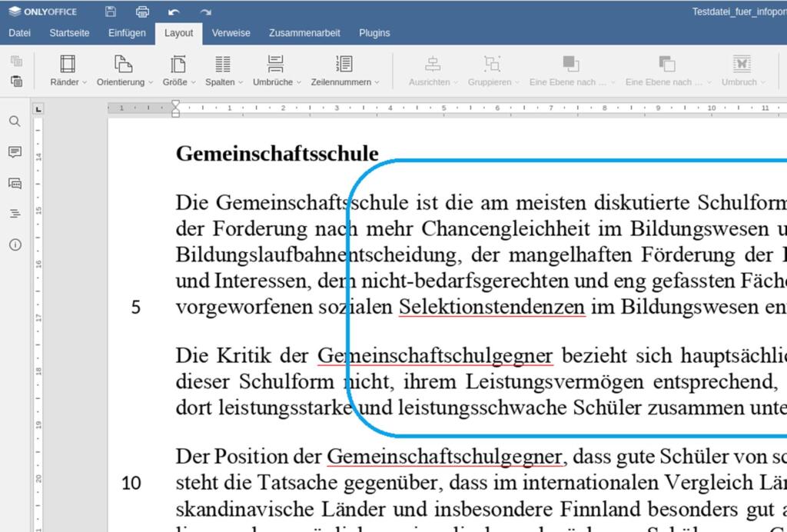Click the Print icon in title bar

(142, 12)
